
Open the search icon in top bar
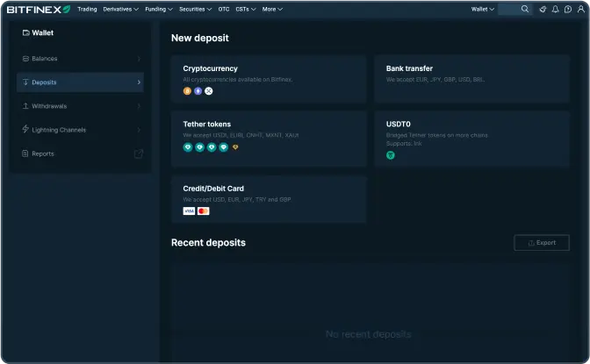(x=525, y=9)
